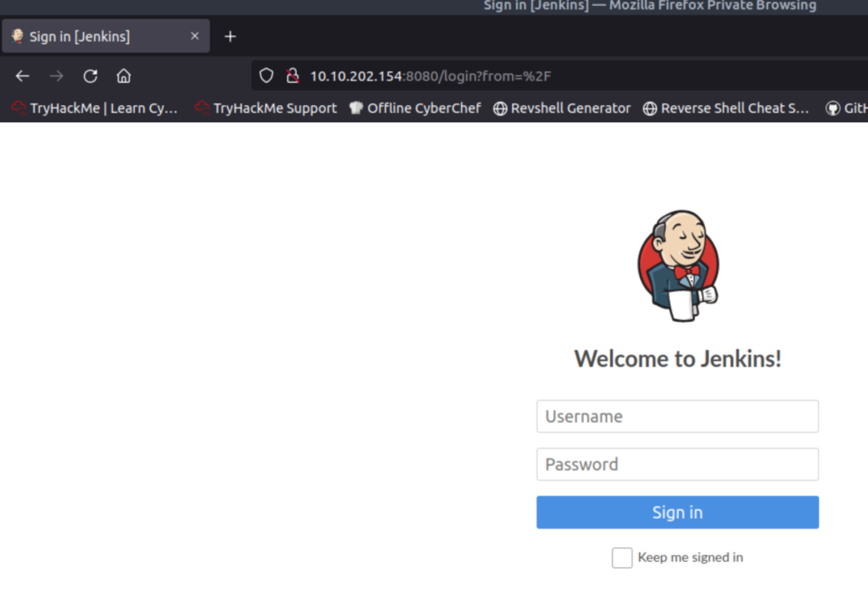Click the Welcome to Jenkins! heading
The height and width of the screenshot is (589, 868).
[677, 358]
